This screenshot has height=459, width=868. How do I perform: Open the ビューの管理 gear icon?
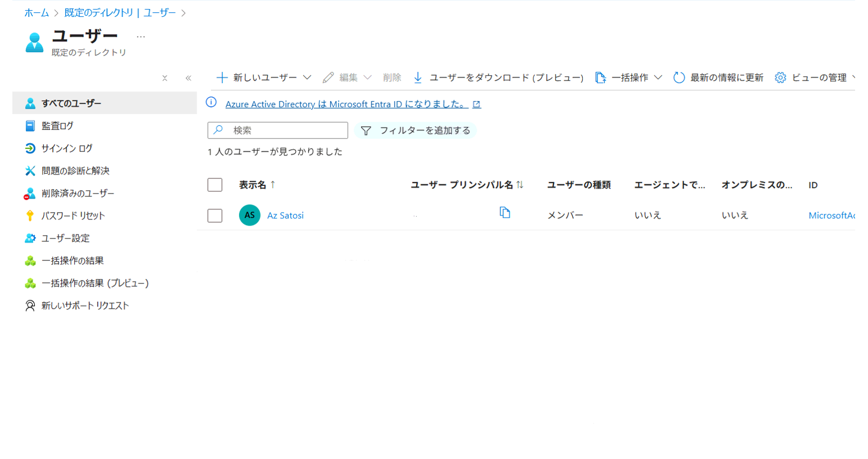coord(780,77)
